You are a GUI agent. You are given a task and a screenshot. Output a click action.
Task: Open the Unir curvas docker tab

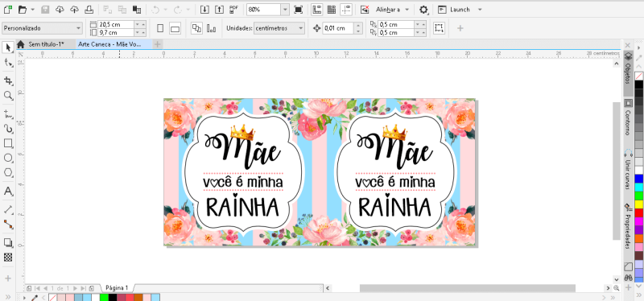628,169
